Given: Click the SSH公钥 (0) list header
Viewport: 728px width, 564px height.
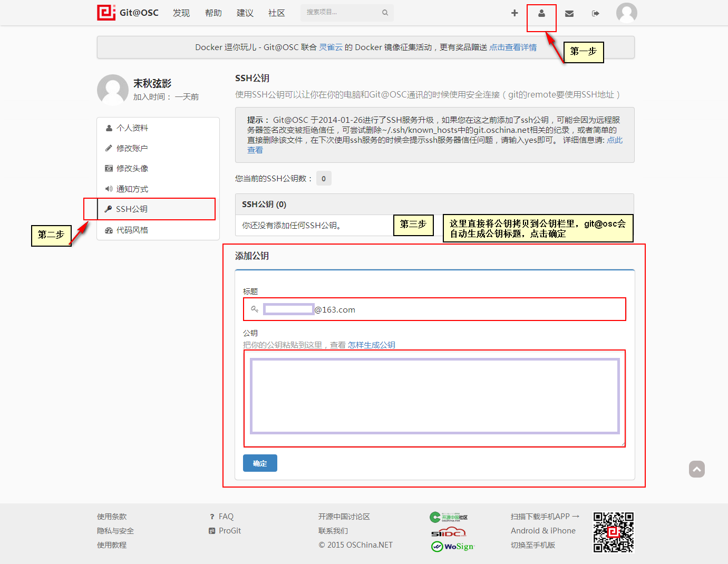Looking at the screenshot, I should [434, 205].
